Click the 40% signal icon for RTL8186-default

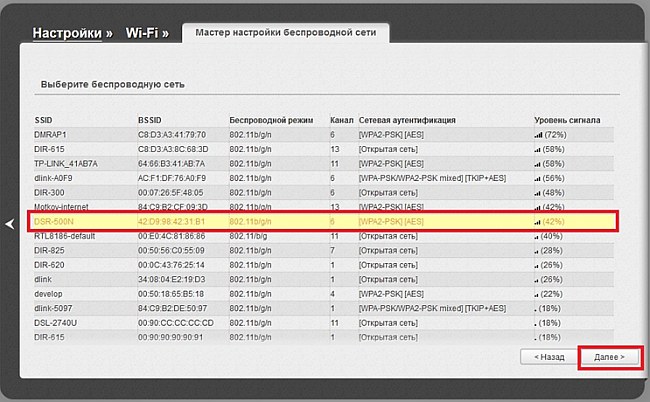coord(538,236)
